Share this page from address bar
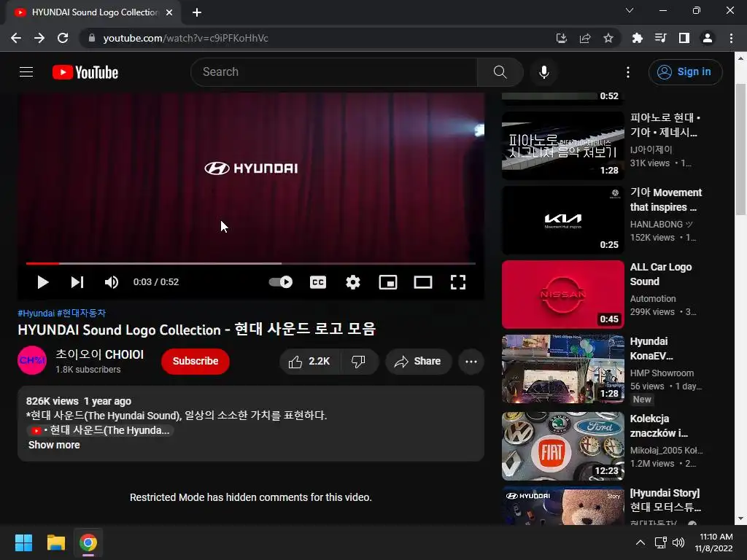 tap(585, 38)
